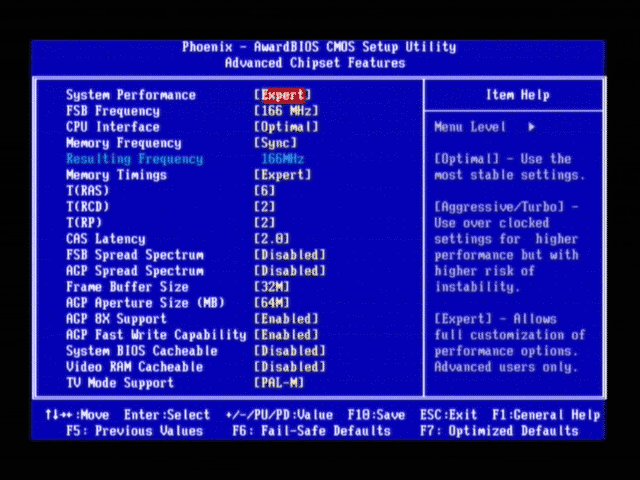Click the T(RCD) label
The height and width of the screenshot is (480, 640).
[x=88, y=207]
